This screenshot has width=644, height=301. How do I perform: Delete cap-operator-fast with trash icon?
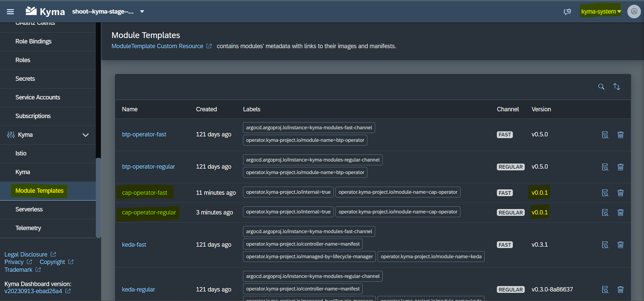(x=620, y=193)
